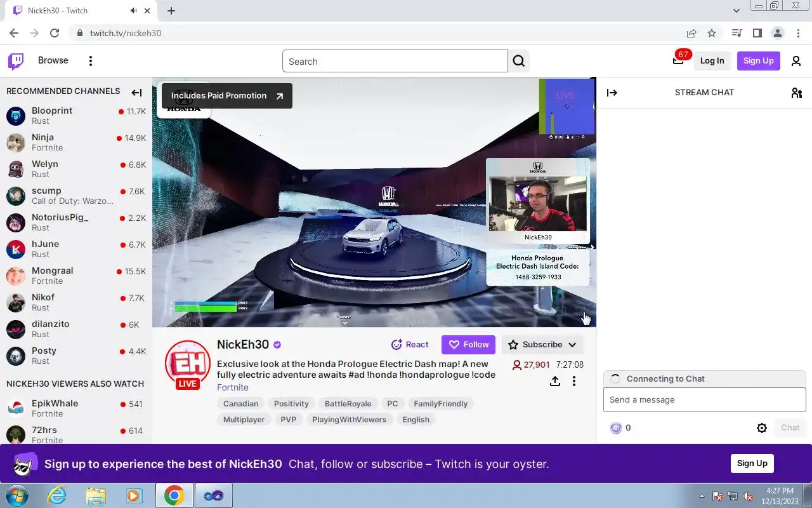Toggle Chrome side panel

pos(757,33)
